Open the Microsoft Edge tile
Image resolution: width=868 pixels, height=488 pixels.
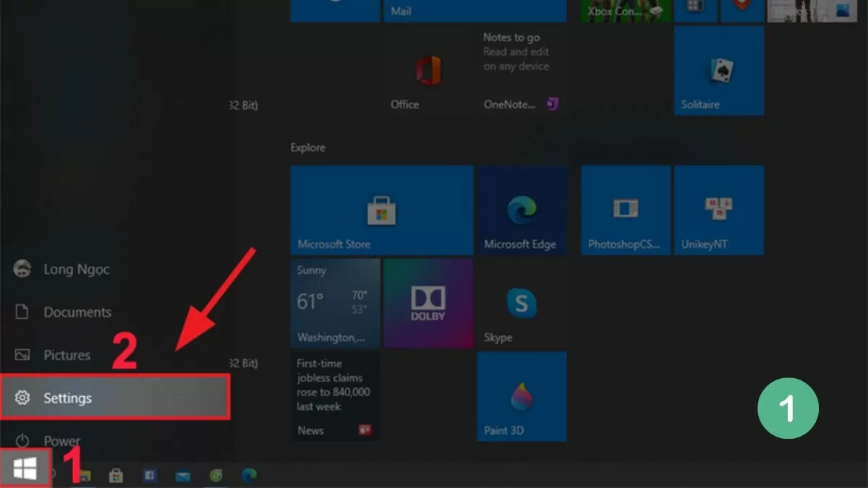coord(521,210)
